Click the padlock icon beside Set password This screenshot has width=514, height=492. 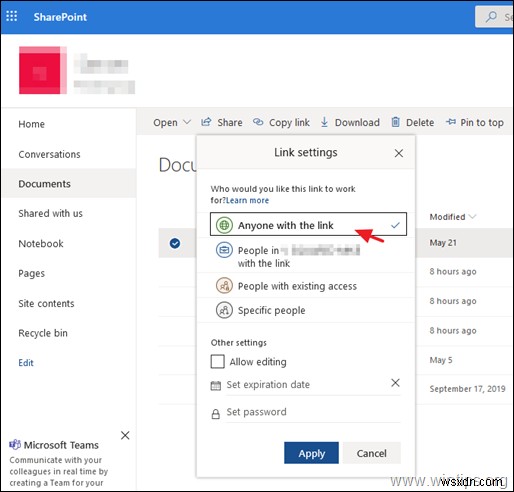tap(216, 414)
